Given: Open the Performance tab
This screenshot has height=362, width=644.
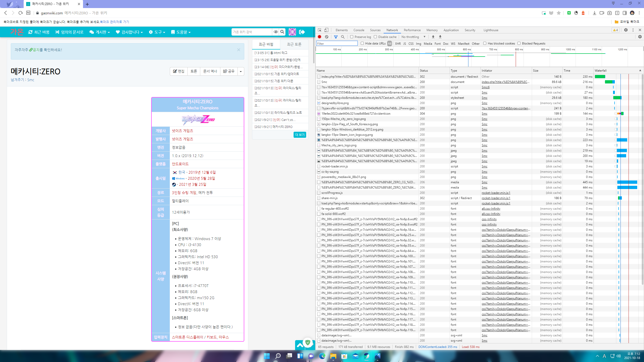Looking at the screenshot, I should pos(412,30).
